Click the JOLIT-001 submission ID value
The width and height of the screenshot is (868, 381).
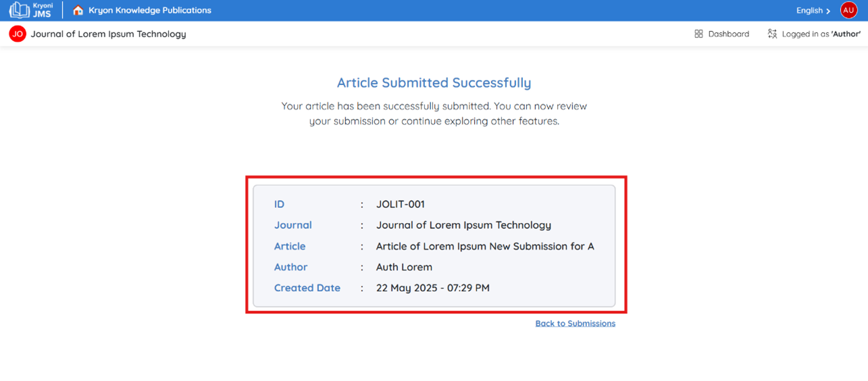(x=401, y=204)
